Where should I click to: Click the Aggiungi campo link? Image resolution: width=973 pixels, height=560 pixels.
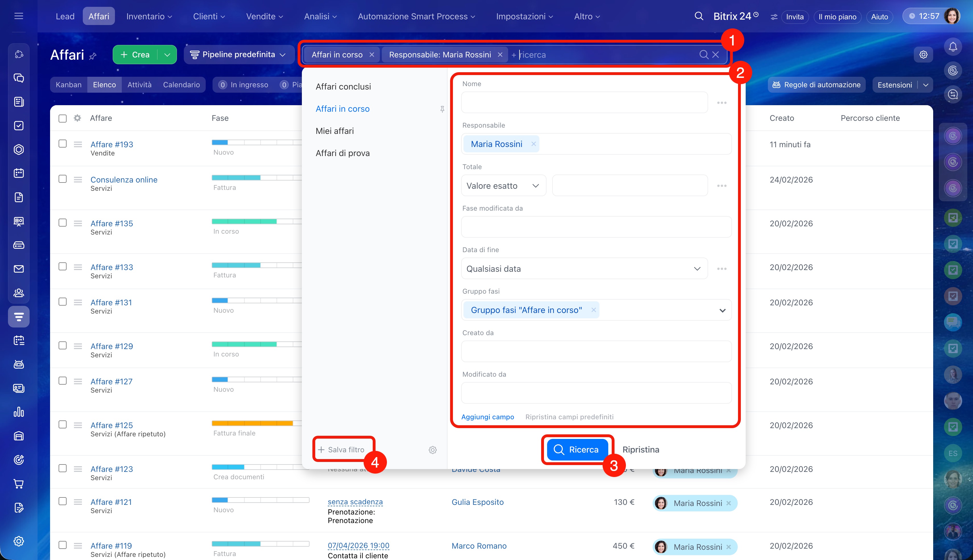(487, 417)
